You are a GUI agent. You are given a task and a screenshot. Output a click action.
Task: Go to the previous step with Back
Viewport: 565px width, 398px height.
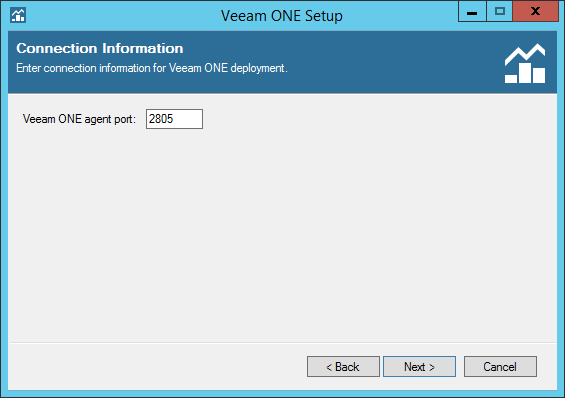click(x=343, y=367)
